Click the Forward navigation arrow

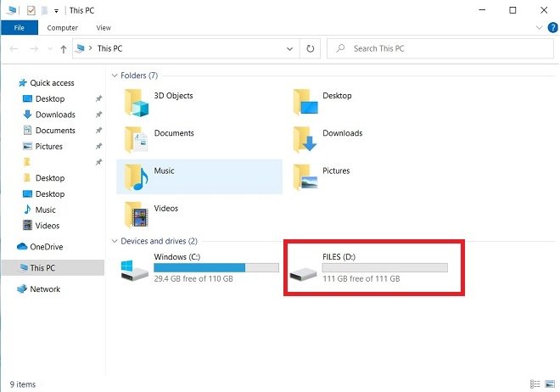click(34, 48)
